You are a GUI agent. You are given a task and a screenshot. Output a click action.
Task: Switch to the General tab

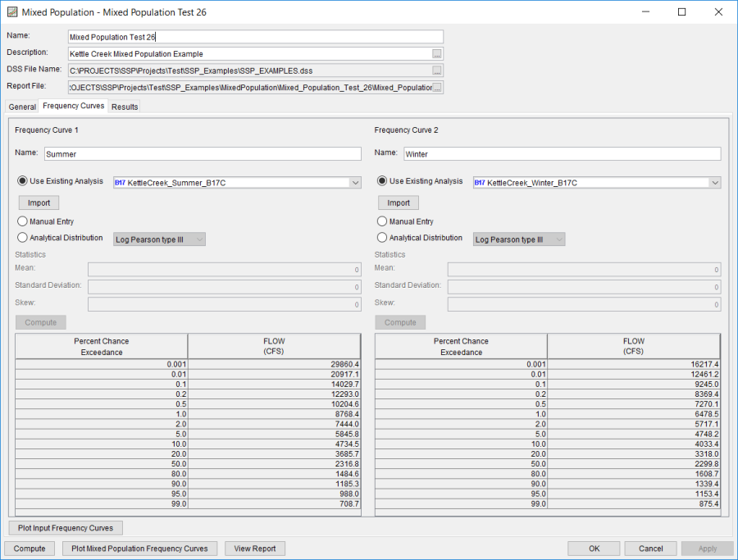point(22,107)
